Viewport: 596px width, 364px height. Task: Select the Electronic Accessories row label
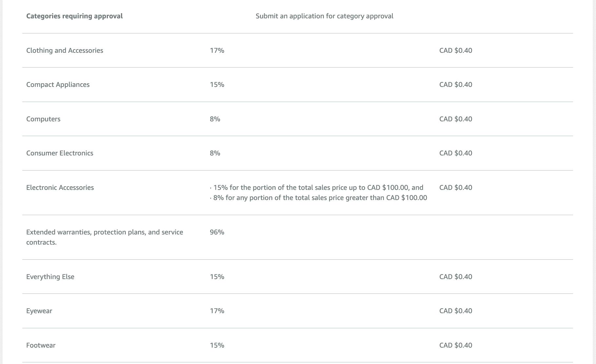pyautogui.click(x=60, y=188)
